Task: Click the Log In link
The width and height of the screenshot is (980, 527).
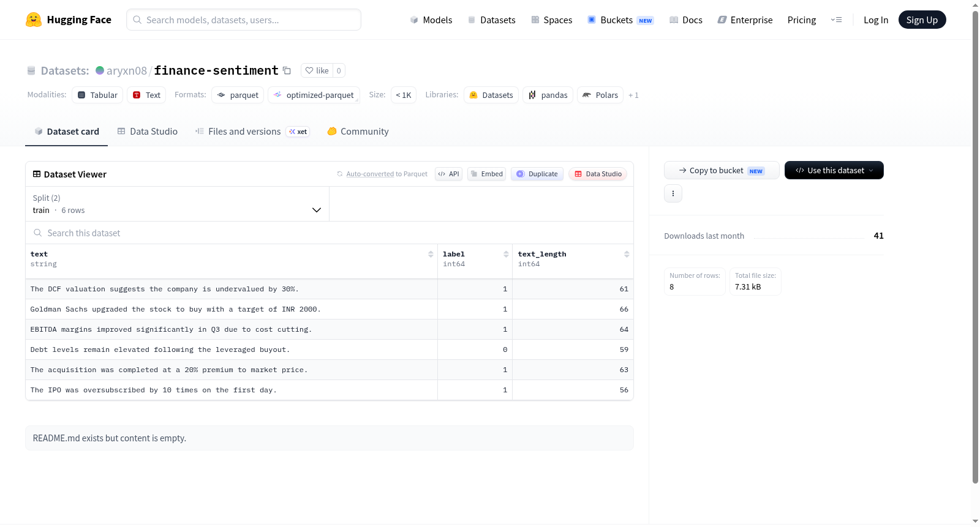Action: [x=876, y=20]
